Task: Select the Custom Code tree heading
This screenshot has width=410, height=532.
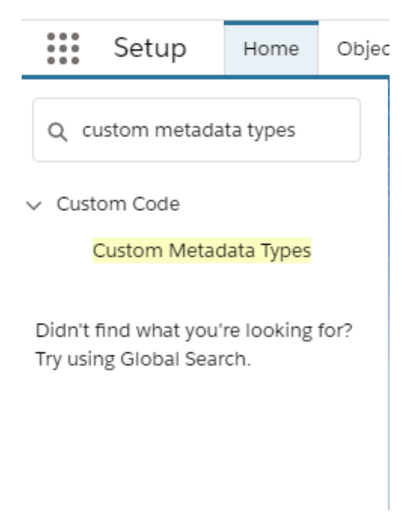Action: (118, 204)
